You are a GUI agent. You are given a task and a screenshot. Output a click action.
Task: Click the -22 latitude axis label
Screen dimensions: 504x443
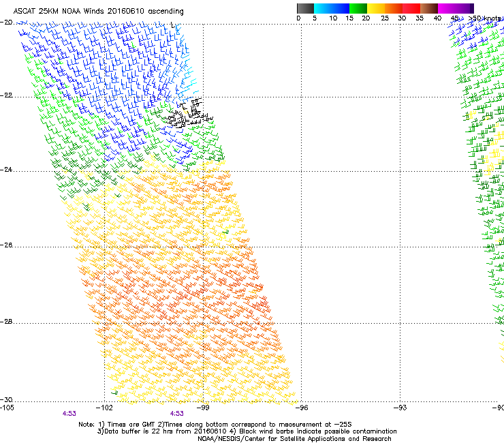(6, 95)
